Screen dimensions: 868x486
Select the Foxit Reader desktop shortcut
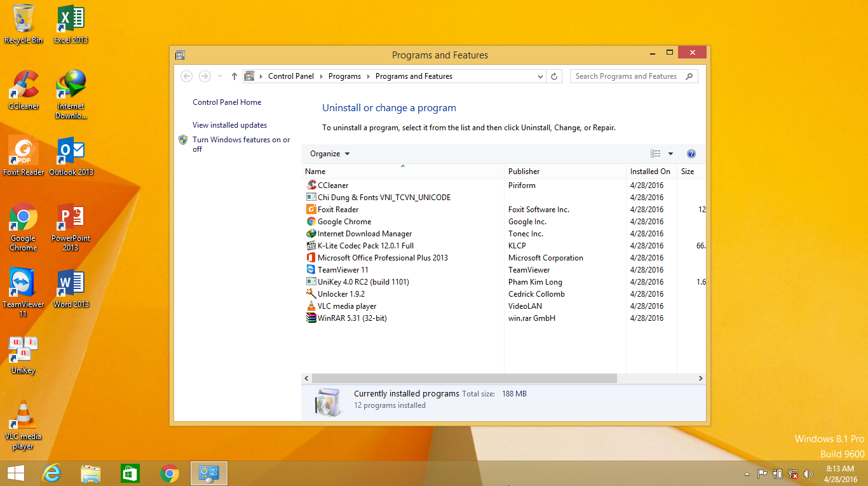click(x=24, y=156)
